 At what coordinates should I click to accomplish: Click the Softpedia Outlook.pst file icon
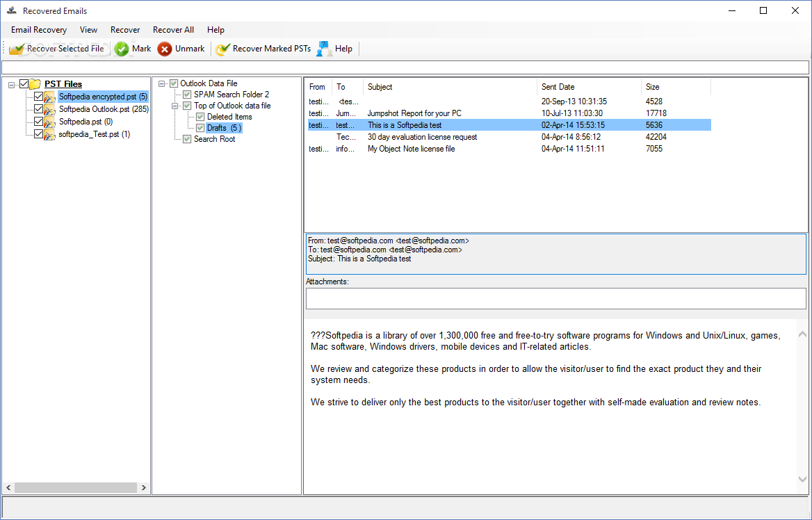tap(50, 109)
